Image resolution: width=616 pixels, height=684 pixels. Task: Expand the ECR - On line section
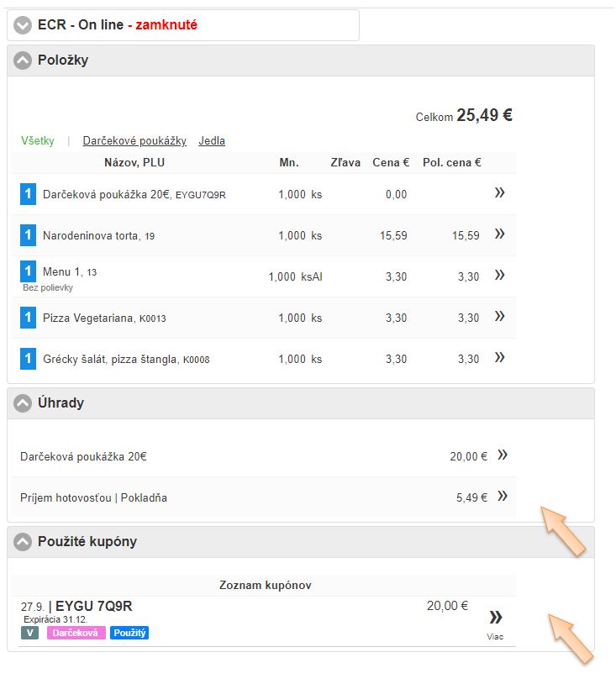pos(23,25)
